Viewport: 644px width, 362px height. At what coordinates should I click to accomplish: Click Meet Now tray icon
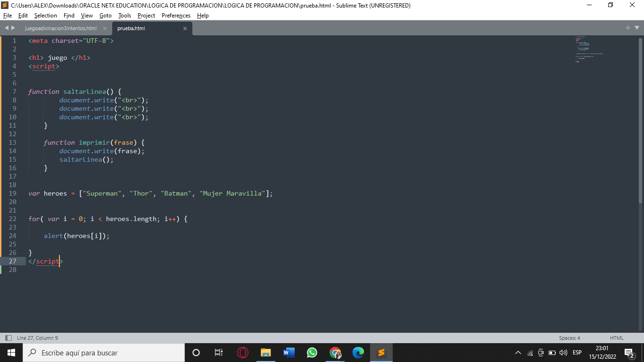(541, 353)
